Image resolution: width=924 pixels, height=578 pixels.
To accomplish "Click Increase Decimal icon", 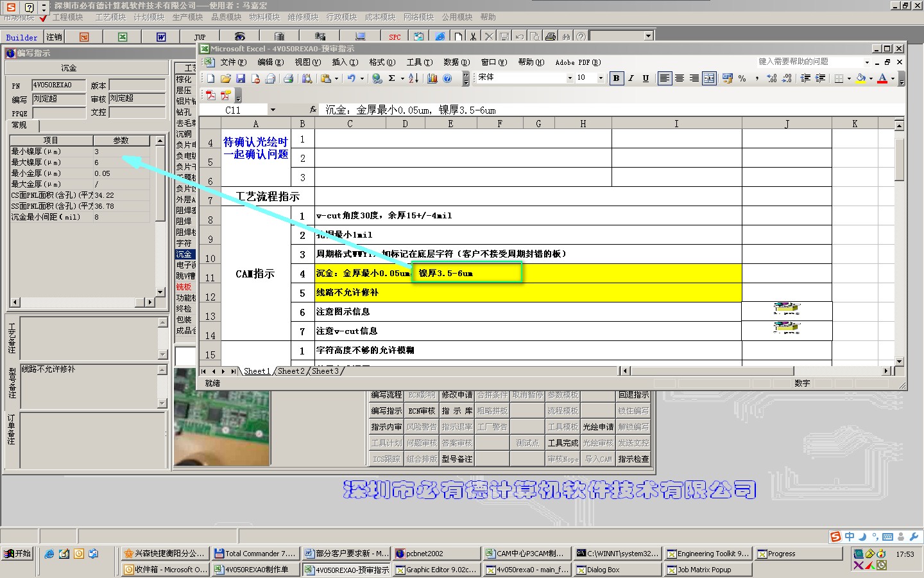I will [x=772, y=78].
